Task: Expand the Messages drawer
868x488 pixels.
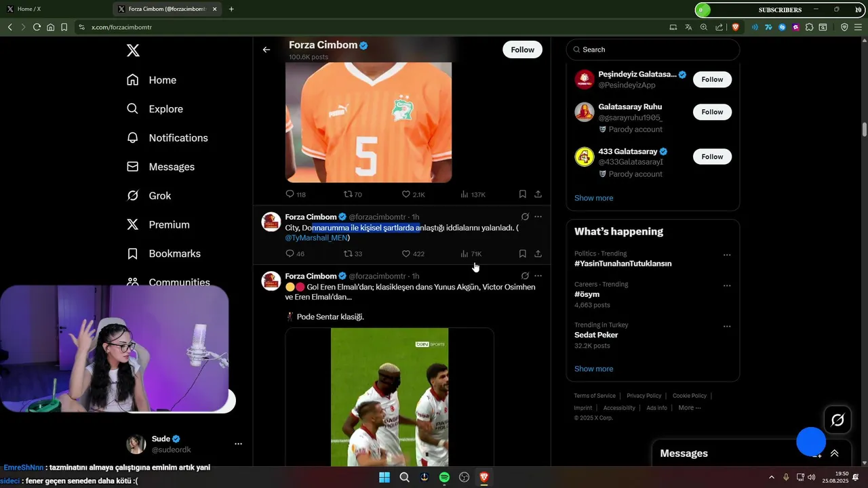Action: point(835,453)
